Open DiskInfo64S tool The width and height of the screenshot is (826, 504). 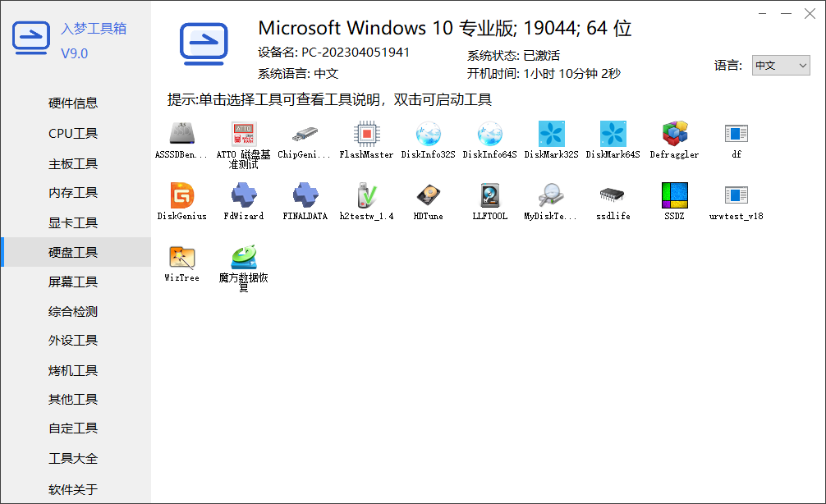coord(489,135)
